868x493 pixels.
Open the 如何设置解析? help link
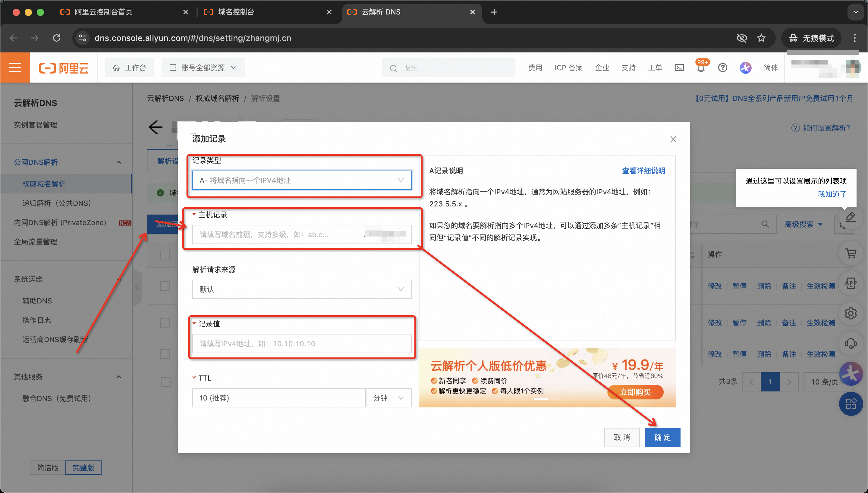[821, 128]
